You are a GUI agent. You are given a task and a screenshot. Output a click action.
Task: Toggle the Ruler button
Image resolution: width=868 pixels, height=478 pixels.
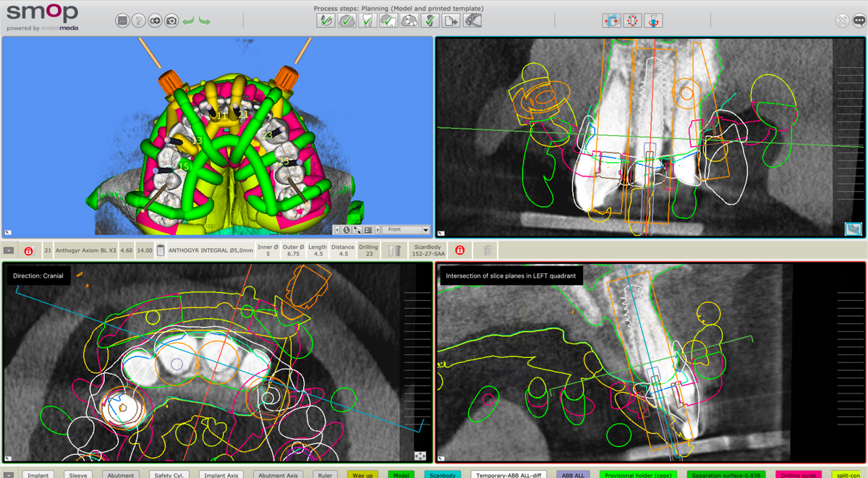tap(325, 474)
